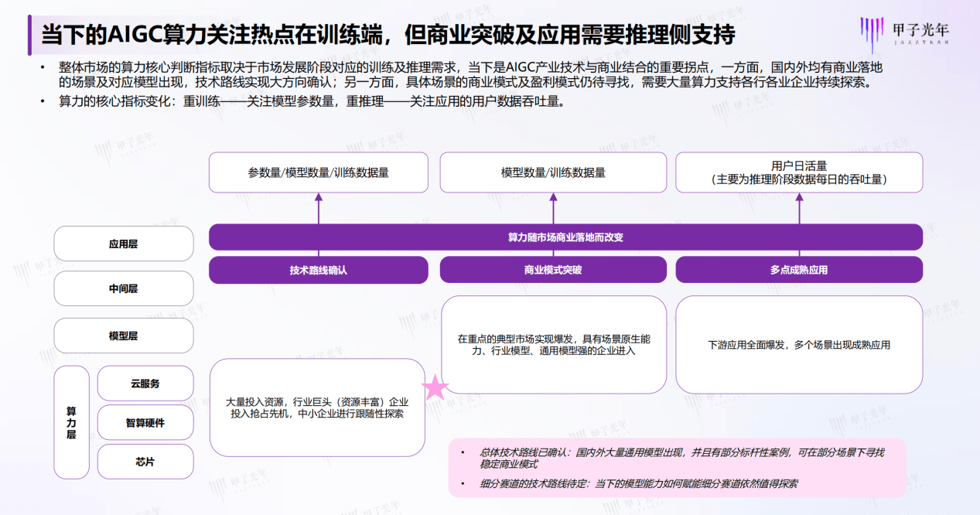Select the 芯片 box
980x515 pixels.
[x=145, y=462]
